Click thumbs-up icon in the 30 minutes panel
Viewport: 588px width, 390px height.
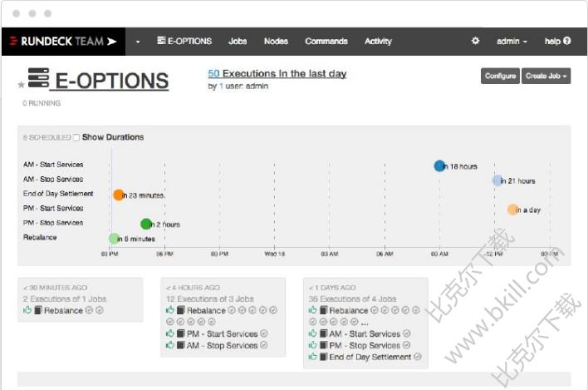pyautogui.click(x=27, y=311)
